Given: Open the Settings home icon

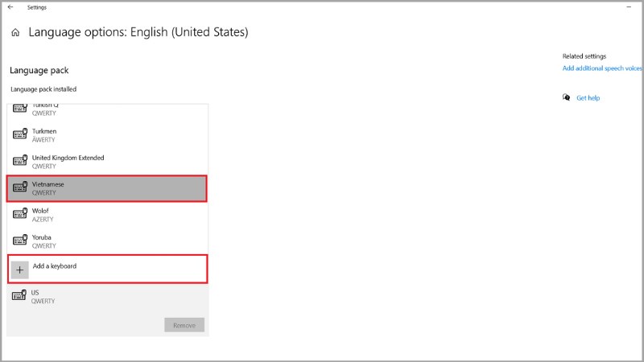Looking at the screenshot, I should (x=15, y=32).
